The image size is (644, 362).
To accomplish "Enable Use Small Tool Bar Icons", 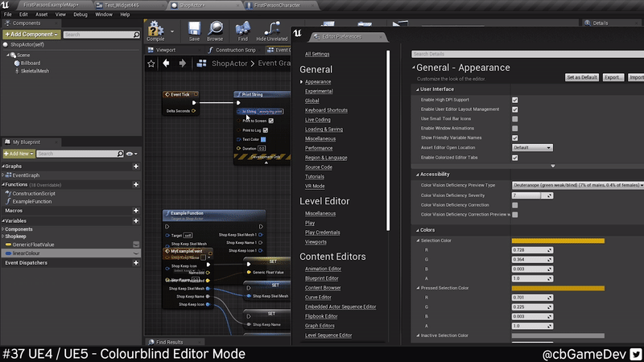I will tap(515, 118).
